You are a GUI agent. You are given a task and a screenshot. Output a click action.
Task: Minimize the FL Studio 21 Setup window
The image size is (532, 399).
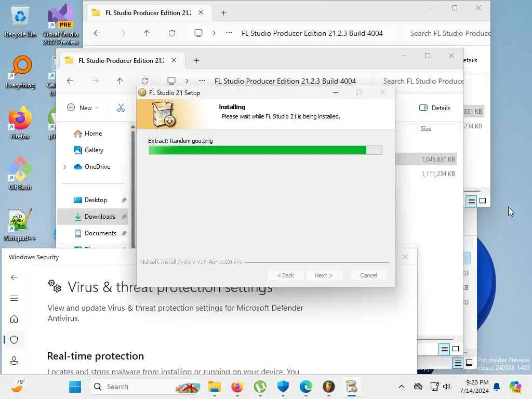tap(336, 92)
